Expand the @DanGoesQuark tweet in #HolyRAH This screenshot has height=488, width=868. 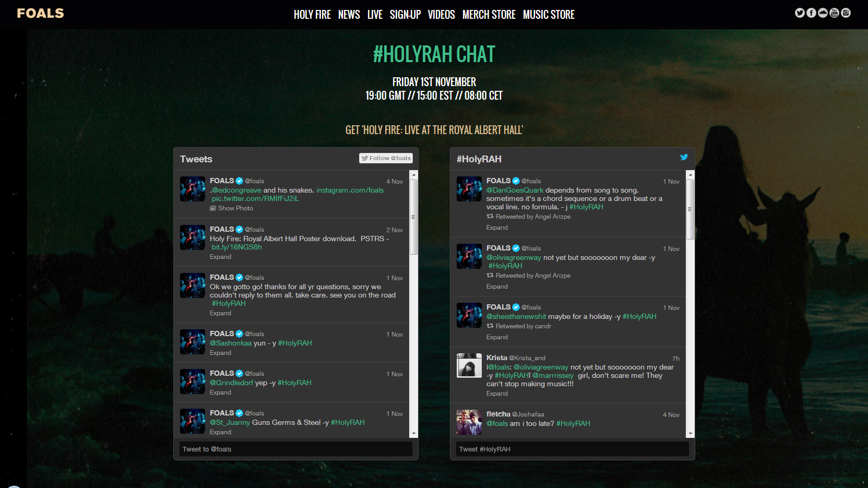[x=497, y=228]
